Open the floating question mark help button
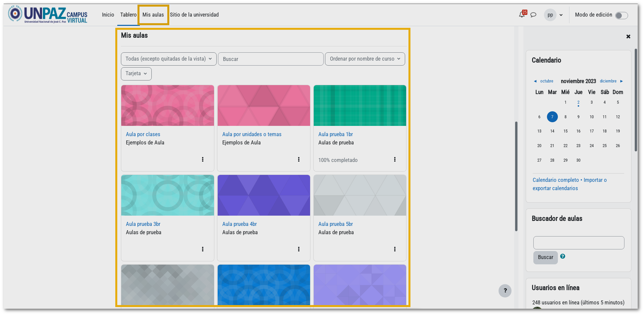Screen dimensions: 644x315 tap(505, 290)
